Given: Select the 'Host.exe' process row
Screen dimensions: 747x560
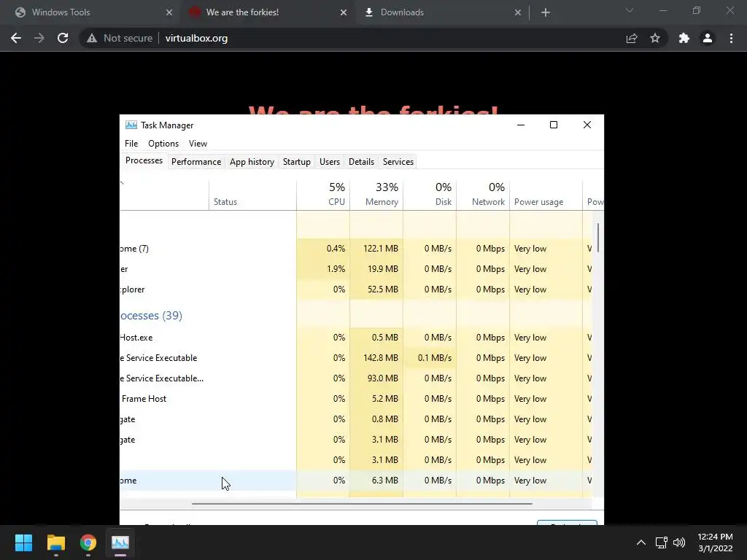Looking at the screenshot, I should click(355, 338).
